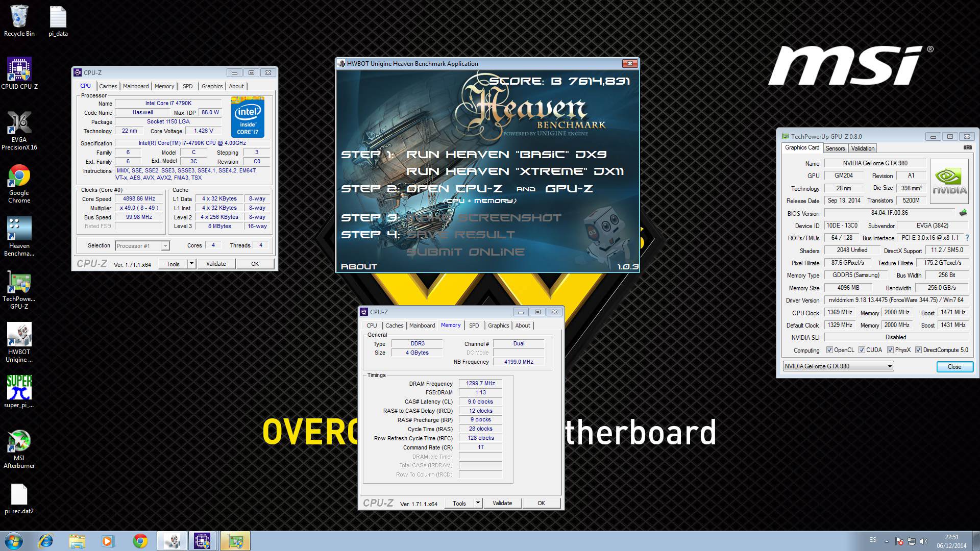Click Validate in lower CPU-Z window

tap(502, 503)
